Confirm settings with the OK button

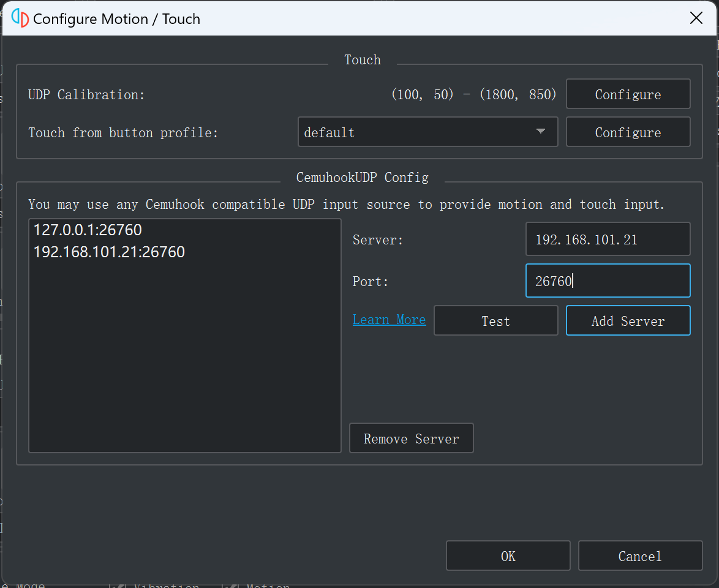[x=508, y=556]
